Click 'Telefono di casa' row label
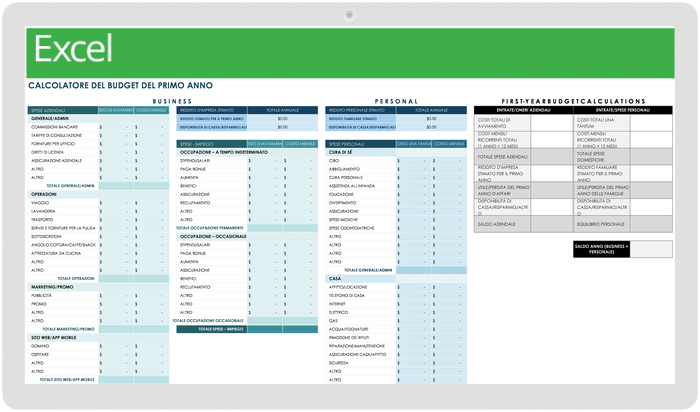 [x=347, y=295]
